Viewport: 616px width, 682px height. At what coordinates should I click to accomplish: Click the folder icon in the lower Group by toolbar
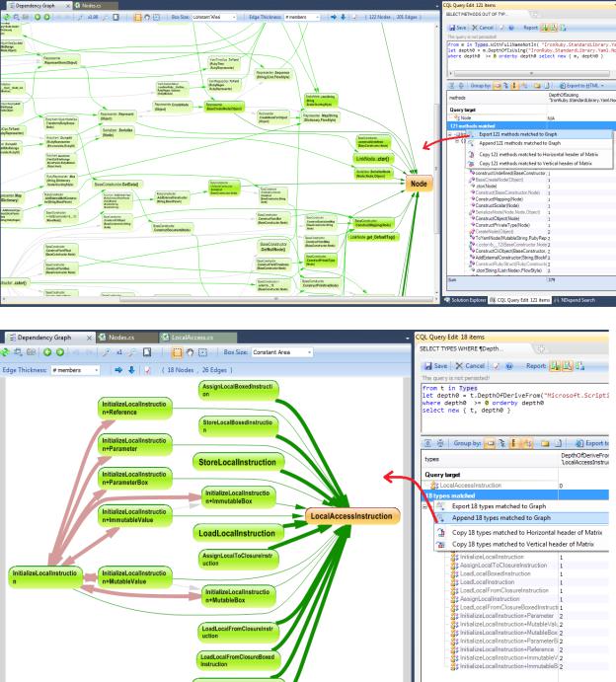[545, 443]
